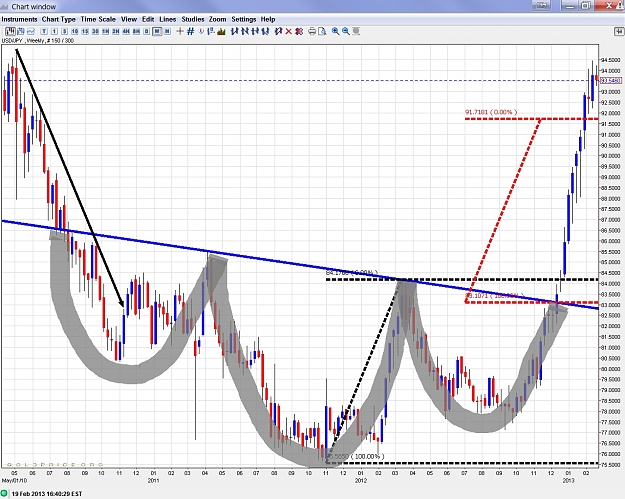The width and height of the screenshot is (625, 499).
Task: Select the bar chart type icon
Action: (20, 31)
